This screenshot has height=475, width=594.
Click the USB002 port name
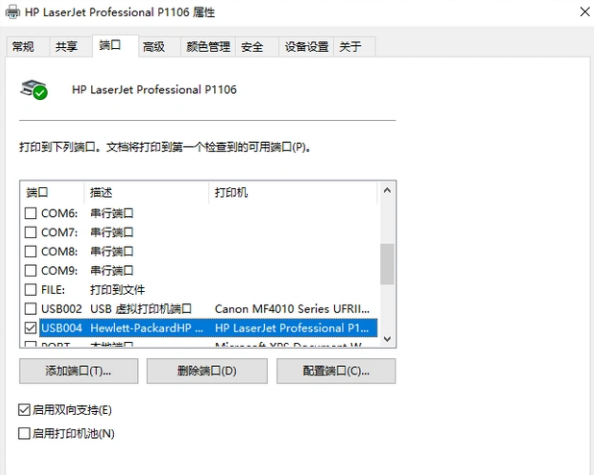[61, 309]
